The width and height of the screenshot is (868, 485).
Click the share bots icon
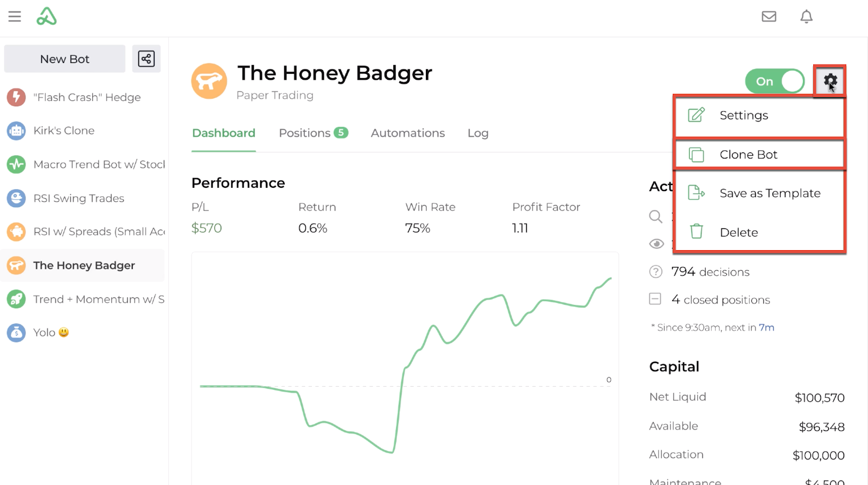click(x=146, y=59)
